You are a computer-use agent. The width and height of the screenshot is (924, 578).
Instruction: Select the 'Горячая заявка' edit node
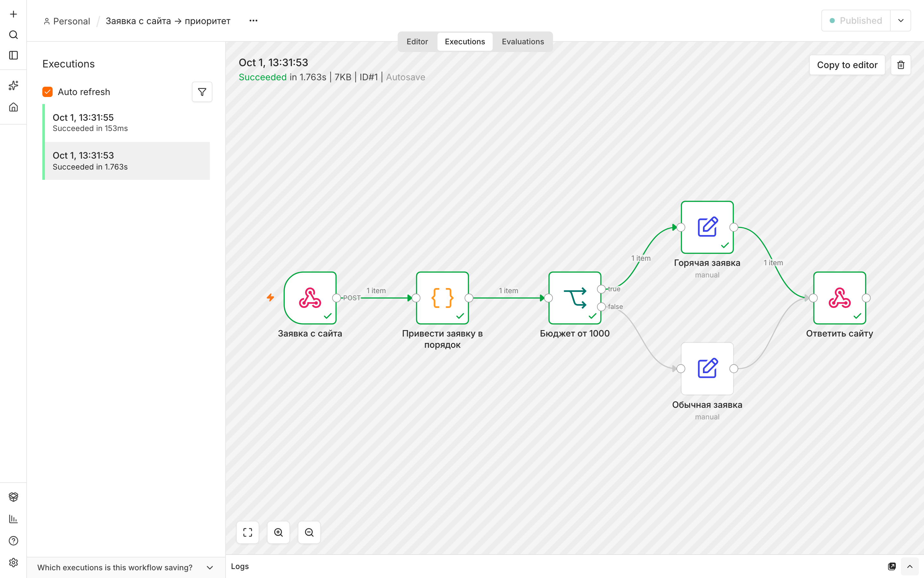pyautogui.click(x=707, y=227)
